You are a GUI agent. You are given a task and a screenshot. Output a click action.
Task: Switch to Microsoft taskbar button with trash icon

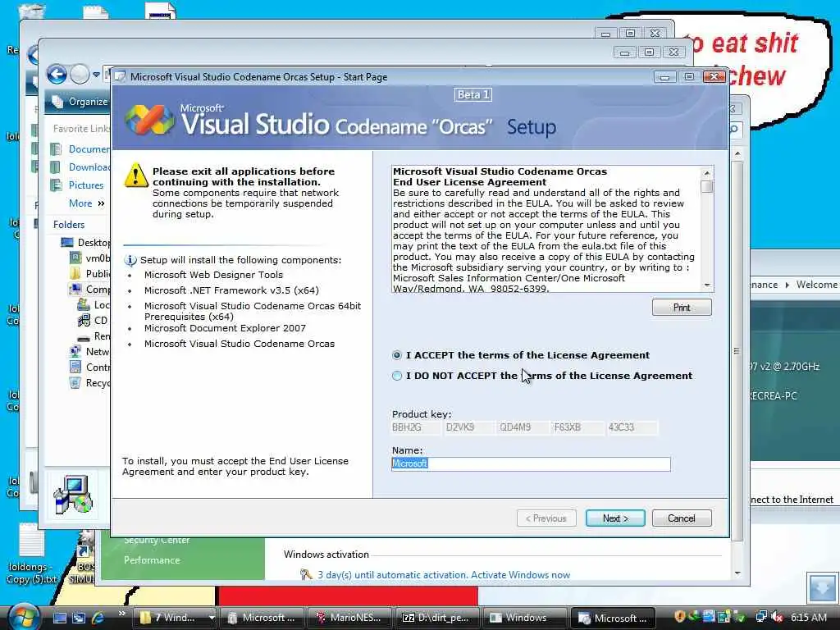[x=262, y=618]
